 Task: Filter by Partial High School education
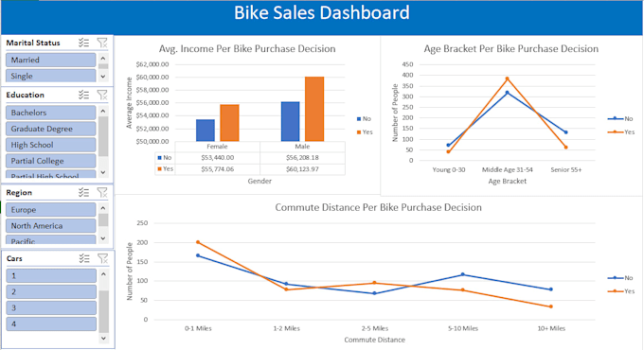click(x=51, y=174)
